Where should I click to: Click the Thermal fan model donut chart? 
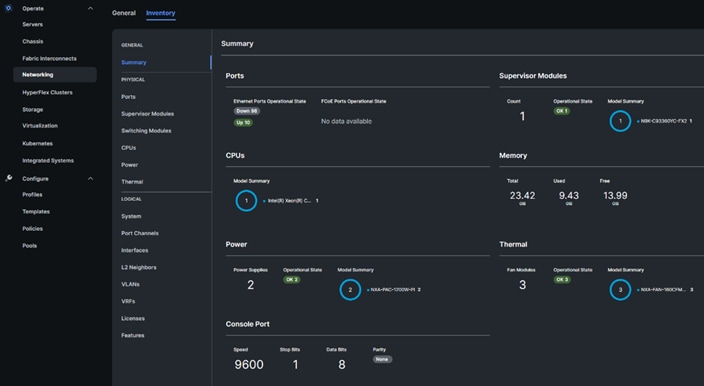click(620, 290)
